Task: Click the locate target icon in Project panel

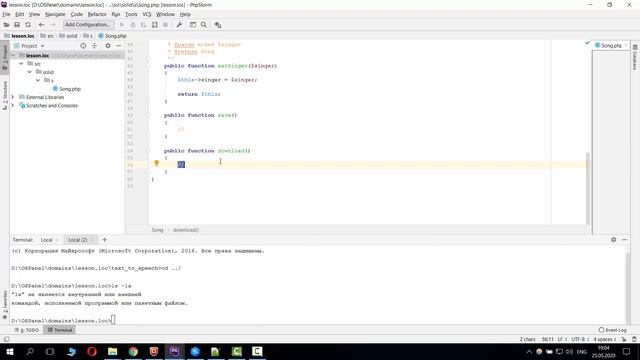Action: pyautogui.click(x=83, y=46)
